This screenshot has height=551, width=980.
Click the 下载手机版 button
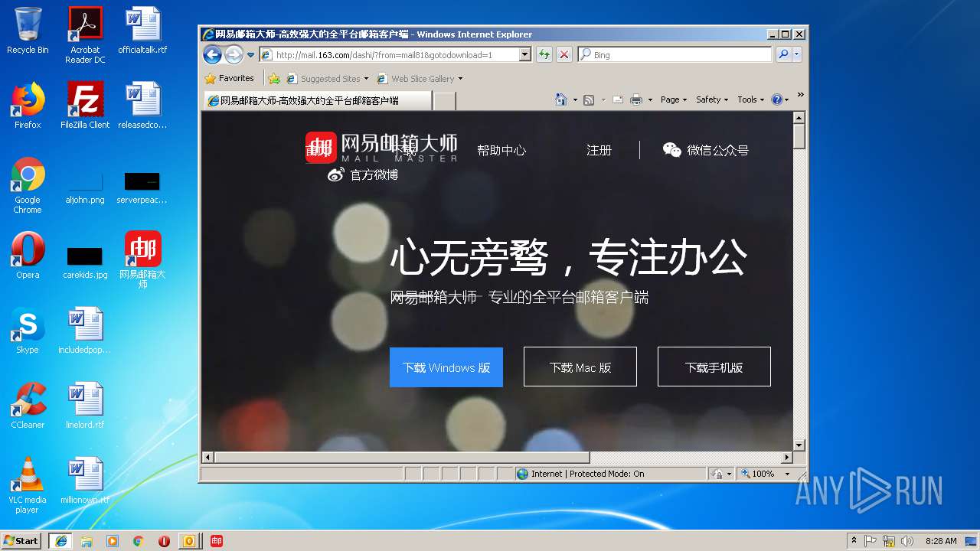tap(714, 367)
